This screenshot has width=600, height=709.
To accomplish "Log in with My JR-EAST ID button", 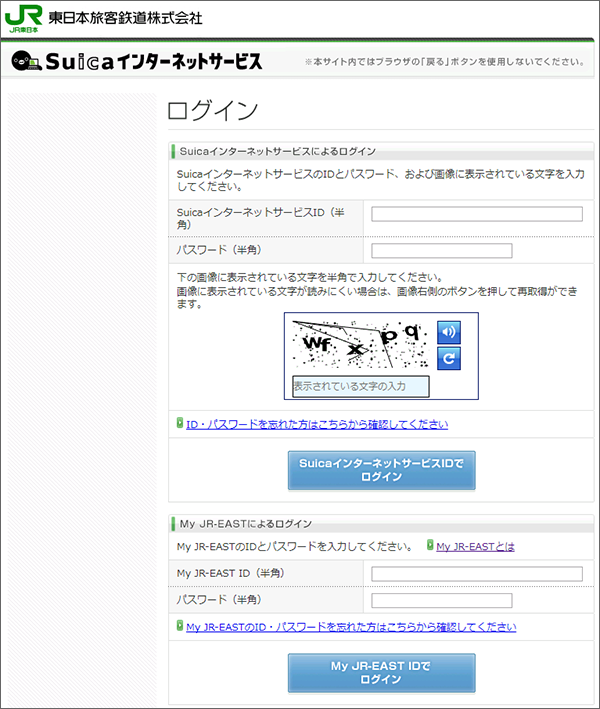I will coord(382,673).
